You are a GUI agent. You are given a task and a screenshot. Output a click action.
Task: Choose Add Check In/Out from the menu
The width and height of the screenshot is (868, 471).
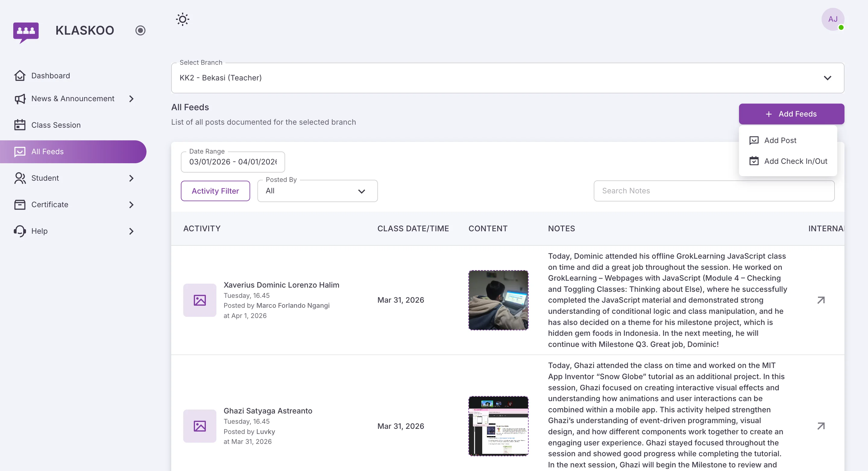point(796,161)
